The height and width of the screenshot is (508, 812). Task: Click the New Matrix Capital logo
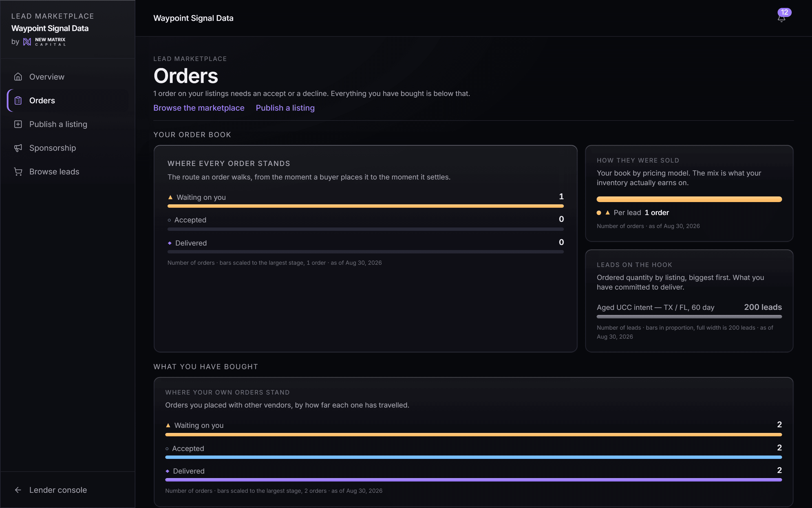click(44, 42)
